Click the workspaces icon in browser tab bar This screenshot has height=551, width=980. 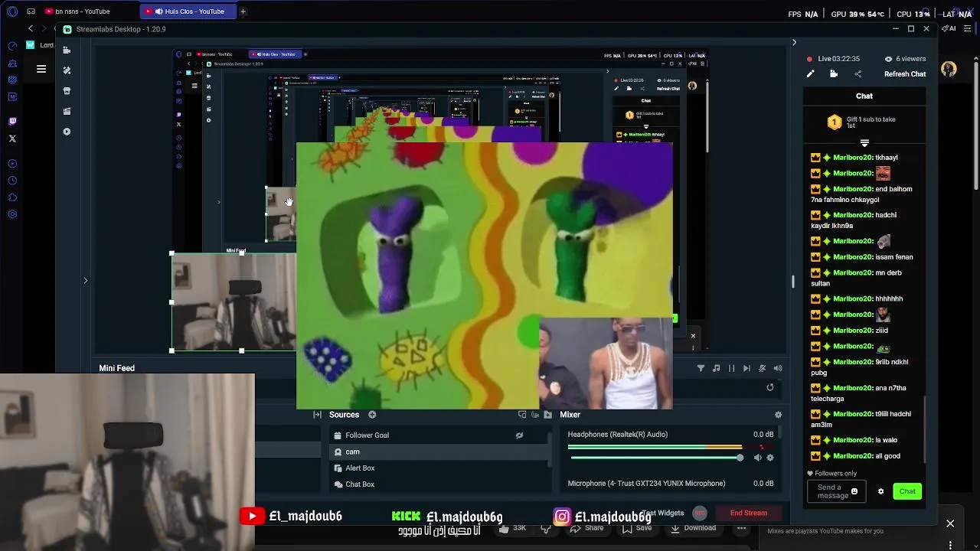click(31, 11)
